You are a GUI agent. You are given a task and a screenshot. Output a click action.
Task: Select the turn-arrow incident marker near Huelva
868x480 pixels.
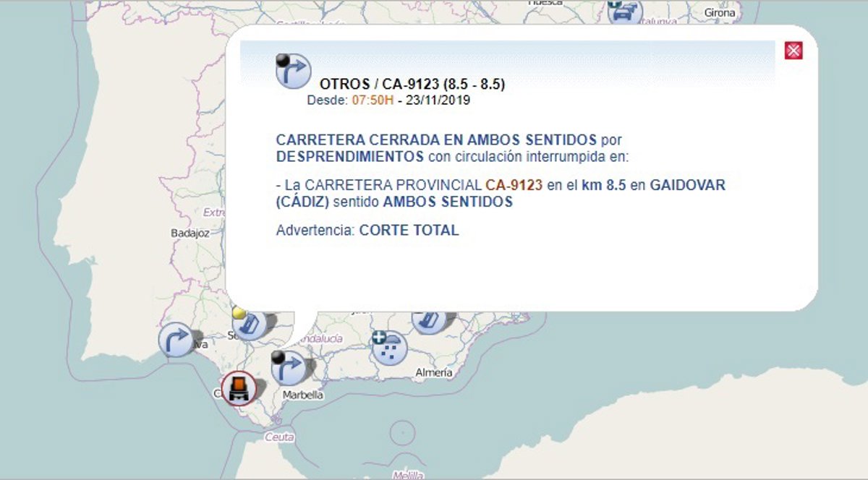176,339
